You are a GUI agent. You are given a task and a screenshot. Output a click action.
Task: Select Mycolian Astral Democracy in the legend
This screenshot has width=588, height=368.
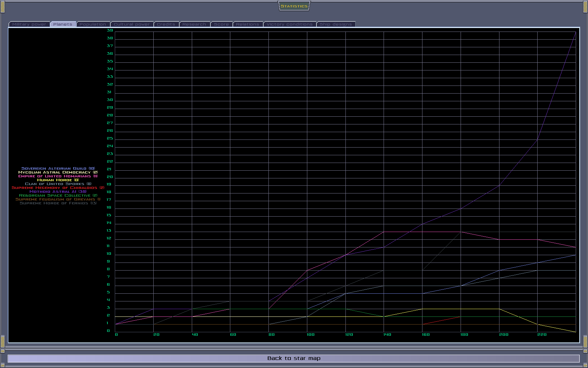[x=58, y=172]
